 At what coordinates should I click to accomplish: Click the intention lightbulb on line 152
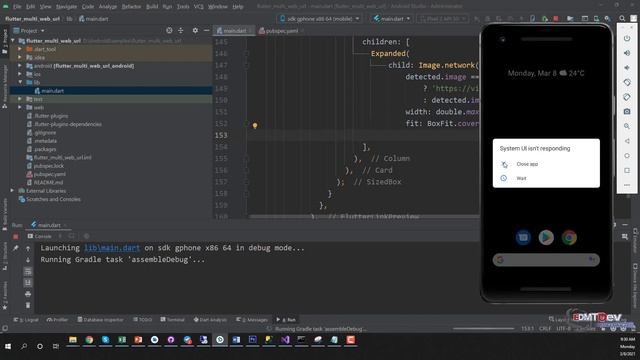tap(255, 126)
